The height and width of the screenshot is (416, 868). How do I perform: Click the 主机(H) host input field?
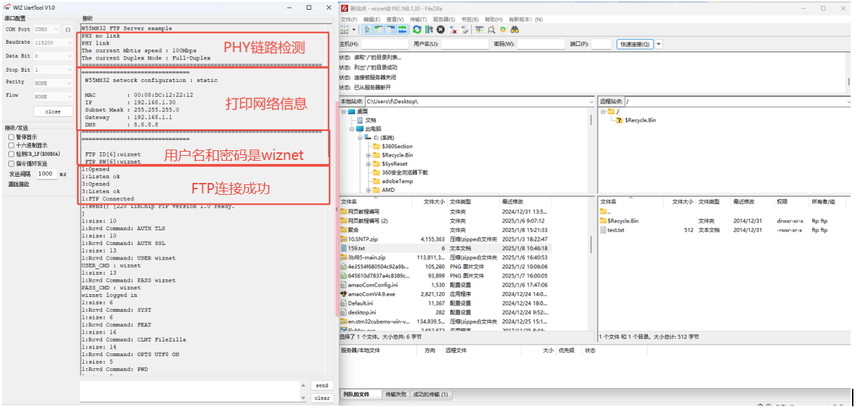pos(385,44)
